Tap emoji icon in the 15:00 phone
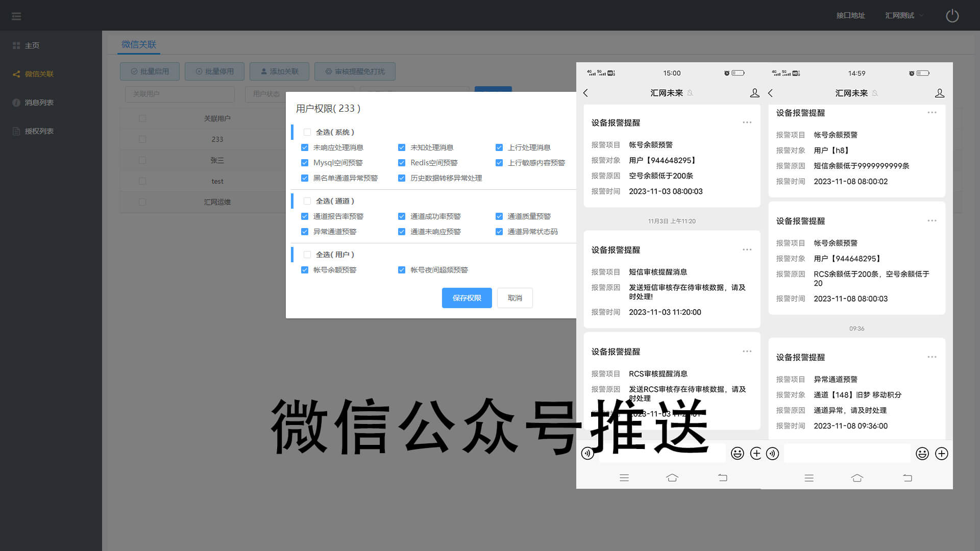This screenshot has width=980, height=551. pyautogui.click(x=737, y=453)
